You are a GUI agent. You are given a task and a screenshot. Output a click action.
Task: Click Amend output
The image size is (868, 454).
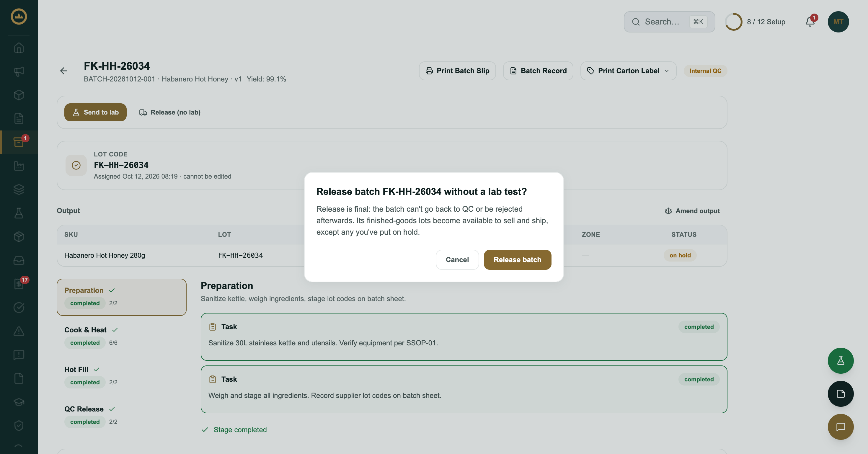tap(692, 211)
